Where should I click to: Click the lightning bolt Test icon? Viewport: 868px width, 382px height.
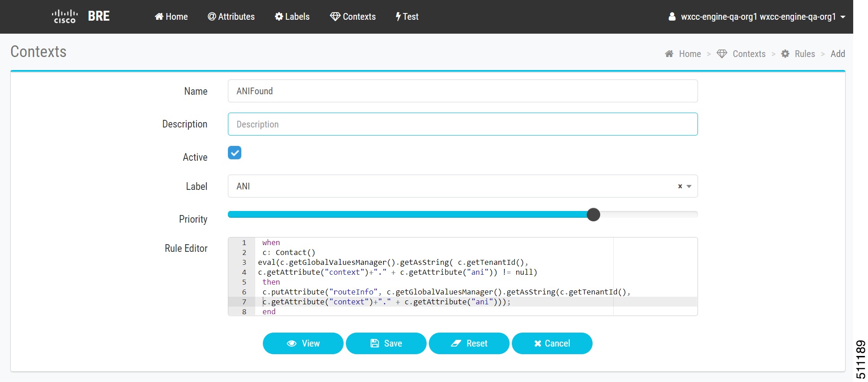(398, 17)
